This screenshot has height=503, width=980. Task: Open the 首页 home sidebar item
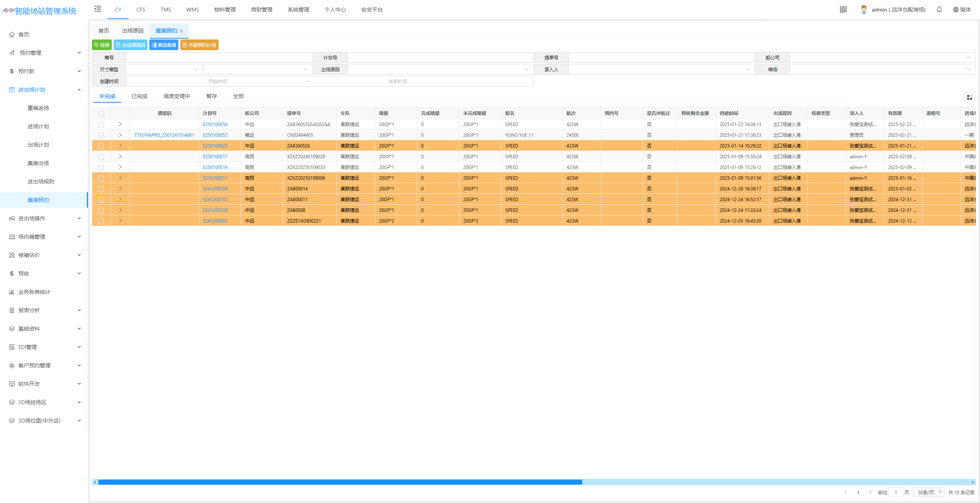24,34
